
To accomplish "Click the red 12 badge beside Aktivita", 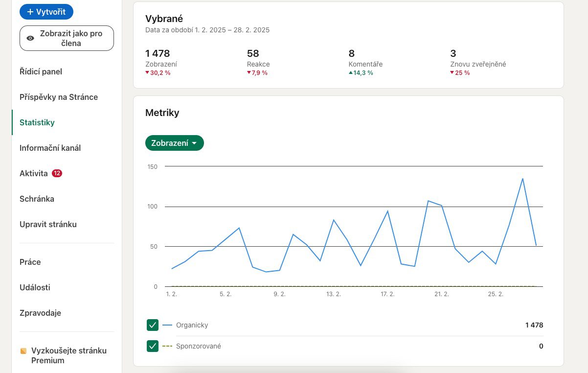I will 57,173.
